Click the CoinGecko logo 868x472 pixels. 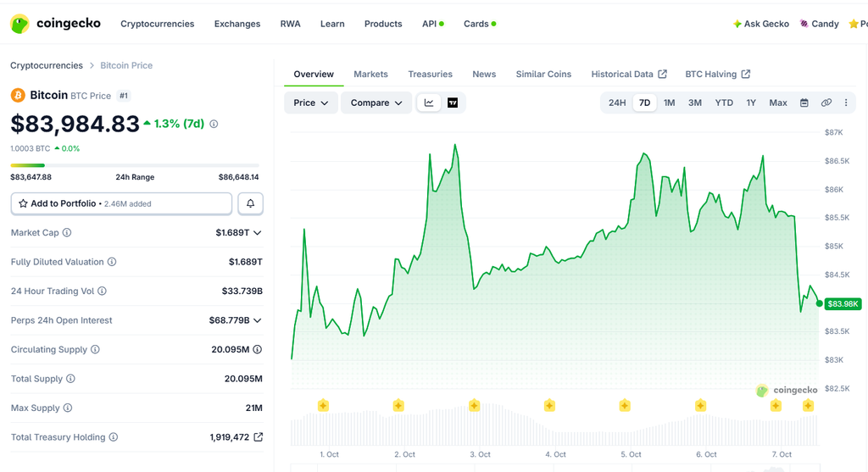pos(55,24)
